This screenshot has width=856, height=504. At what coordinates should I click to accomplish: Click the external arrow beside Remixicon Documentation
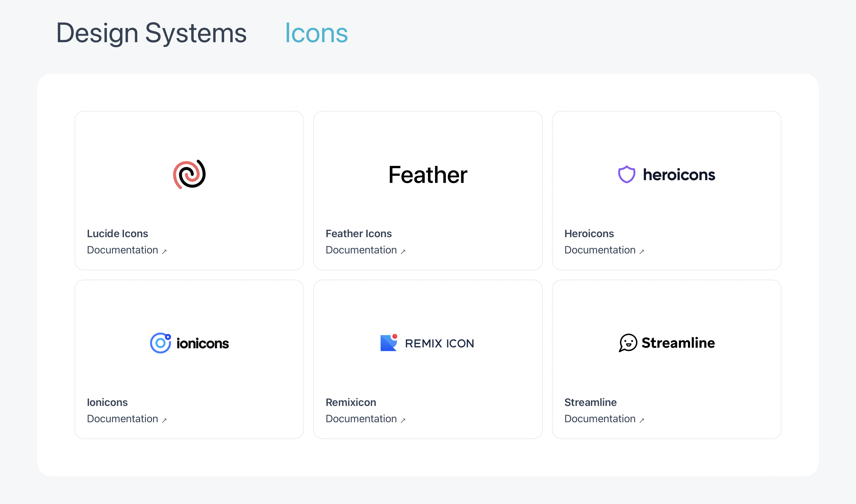(403, 420)
